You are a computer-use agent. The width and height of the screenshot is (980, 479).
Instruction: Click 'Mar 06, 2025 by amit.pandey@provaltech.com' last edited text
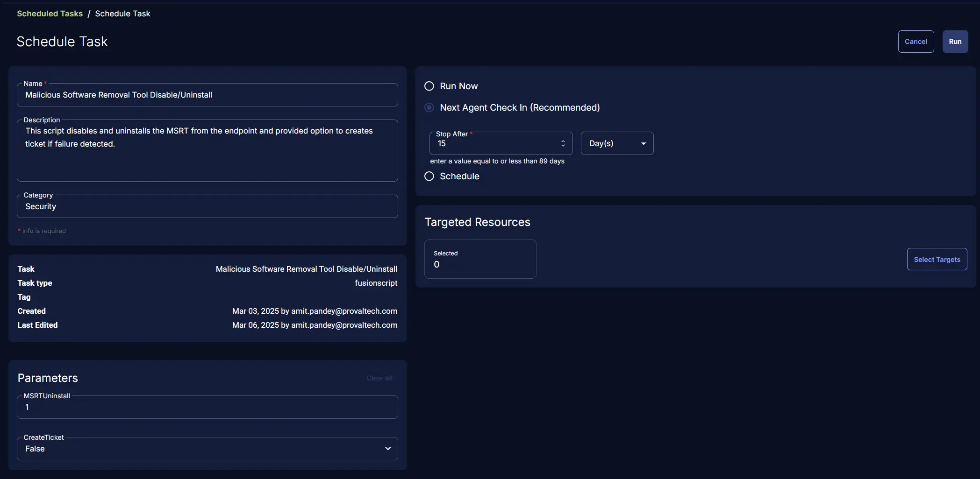point(315,325)
